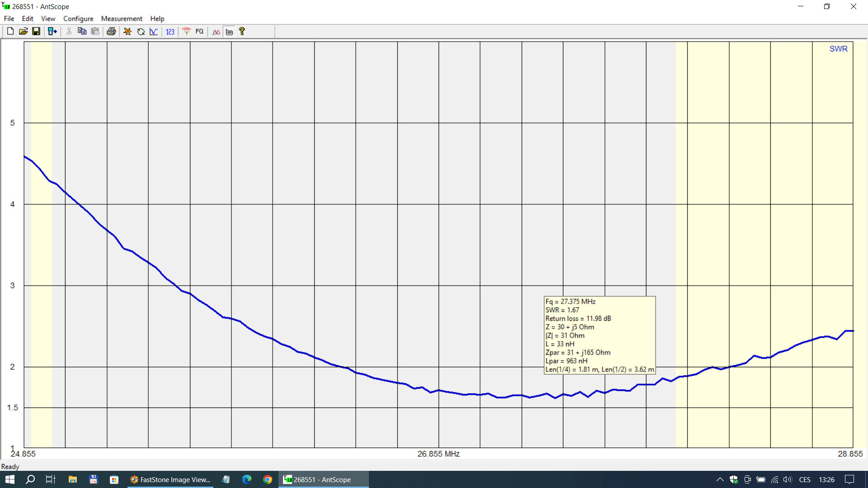Click FastStone Image Viewer taskbar button
The width and height of the screenshot is (868, 488).
tap(170, 479)
